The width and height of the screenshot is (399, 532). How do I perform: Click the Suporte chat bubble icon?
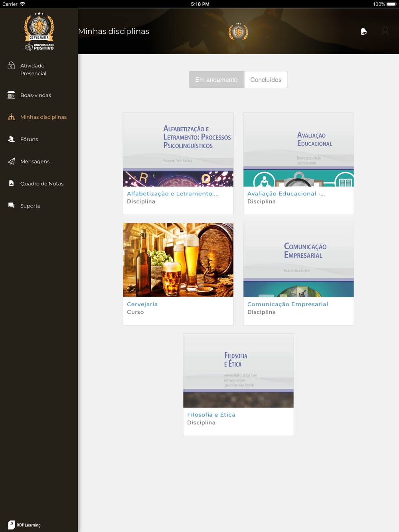[11, 205]
